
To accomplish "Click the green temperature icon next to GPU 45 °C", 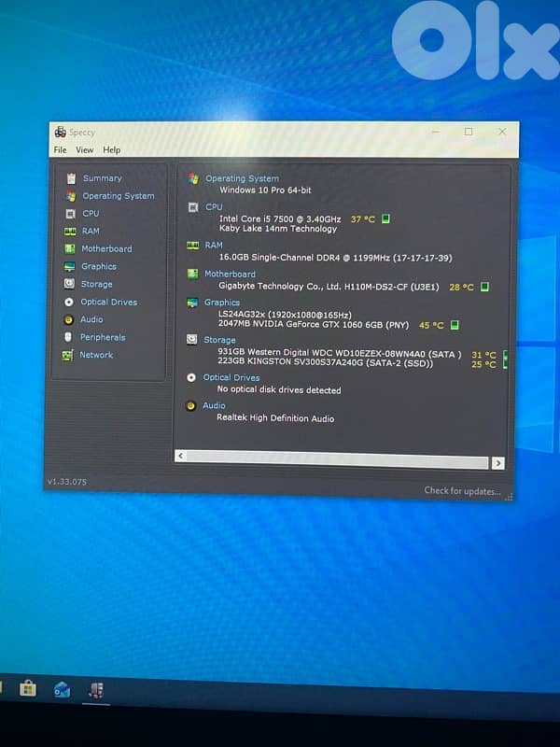I will pyautogui.click(x=455, y=325).
